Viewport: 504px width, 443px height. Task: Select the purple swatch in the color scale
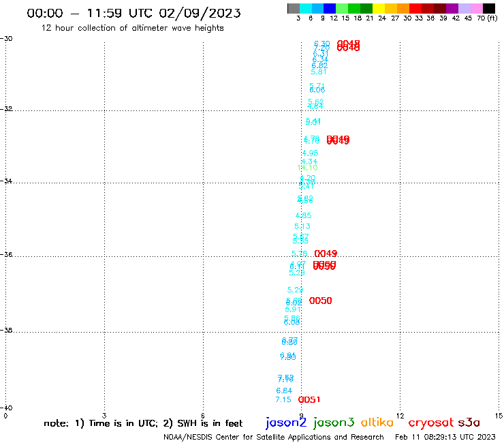point(452,8)
